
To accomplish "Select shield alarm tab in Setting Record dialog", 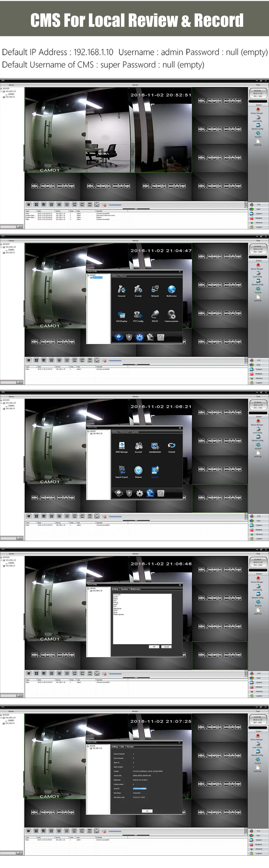I will pyautogui.click(x=129, y=337).
